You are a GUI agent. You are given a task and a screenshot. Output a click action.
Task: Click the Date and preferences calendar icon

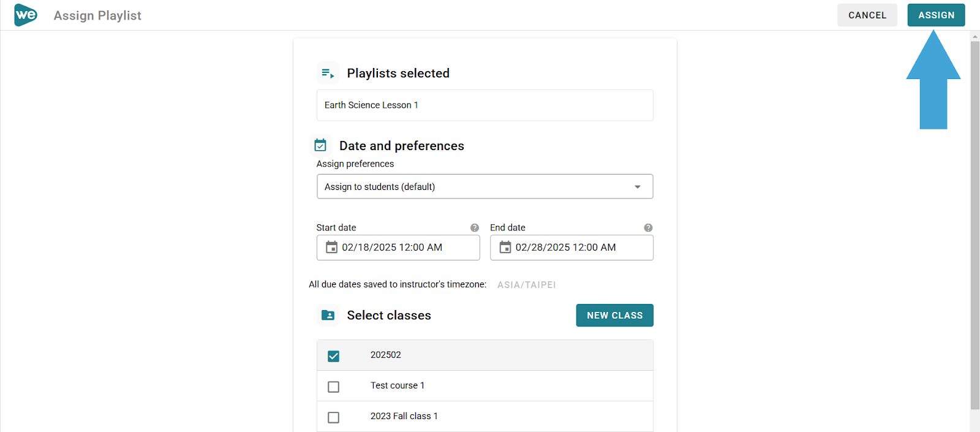pyautogui.click(x=320, y=145)
